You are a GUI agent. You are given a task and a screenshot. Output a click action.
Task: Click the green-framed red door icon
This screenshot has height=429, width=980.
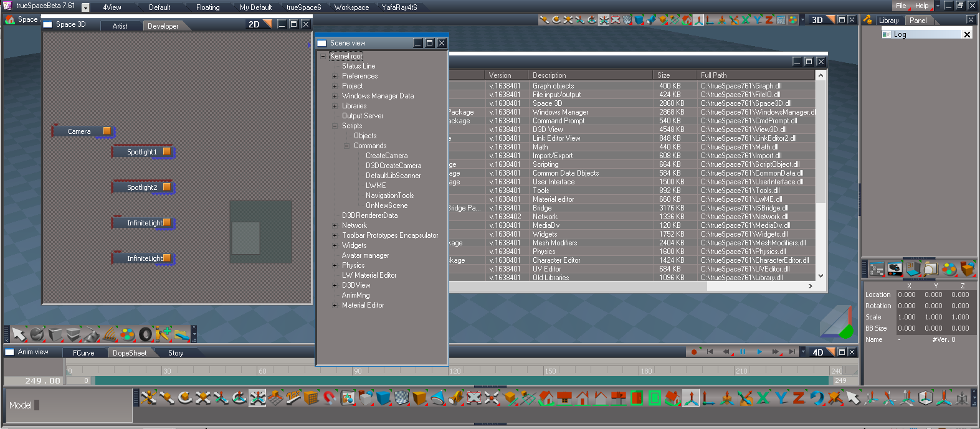coord(637,397)
